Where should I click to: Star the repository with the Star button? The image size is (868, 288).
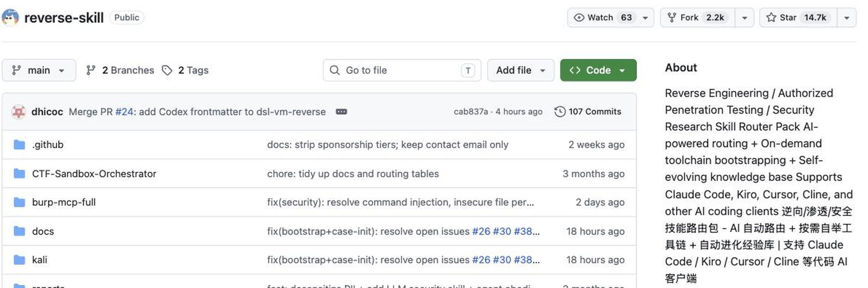coord(798,17)
